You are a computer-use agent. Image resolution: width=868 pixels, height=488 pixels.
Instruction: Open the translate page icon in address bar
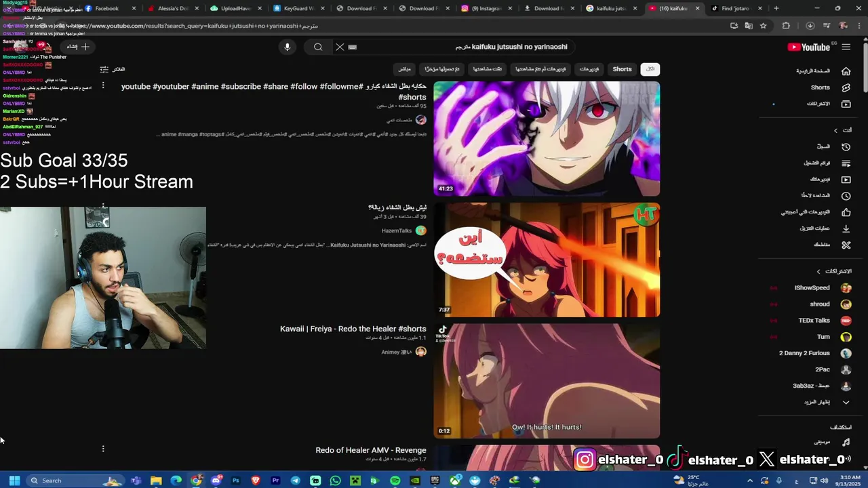(748, 26)
